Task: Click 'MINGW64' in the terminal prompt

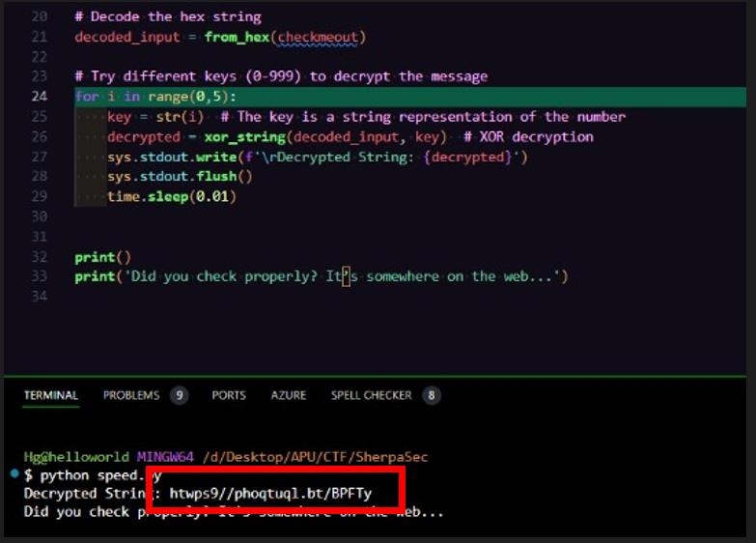Action: point(165,457)
